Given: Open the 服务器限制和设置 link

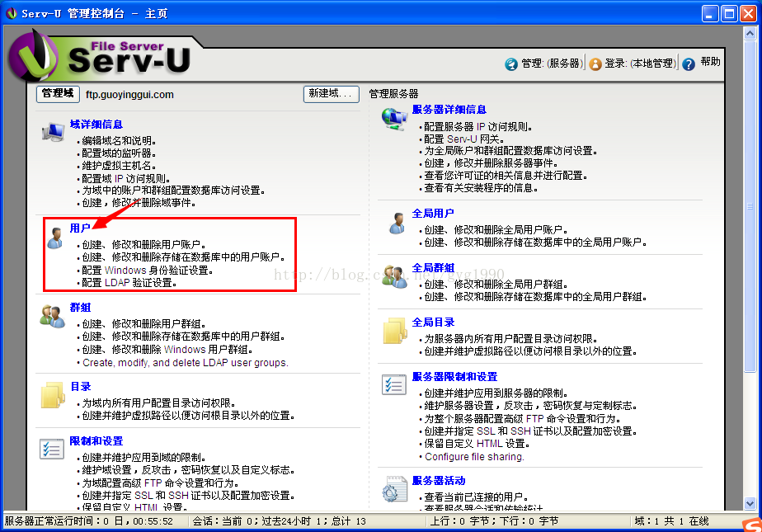Looking at the screenshot, I should point(454,377).
